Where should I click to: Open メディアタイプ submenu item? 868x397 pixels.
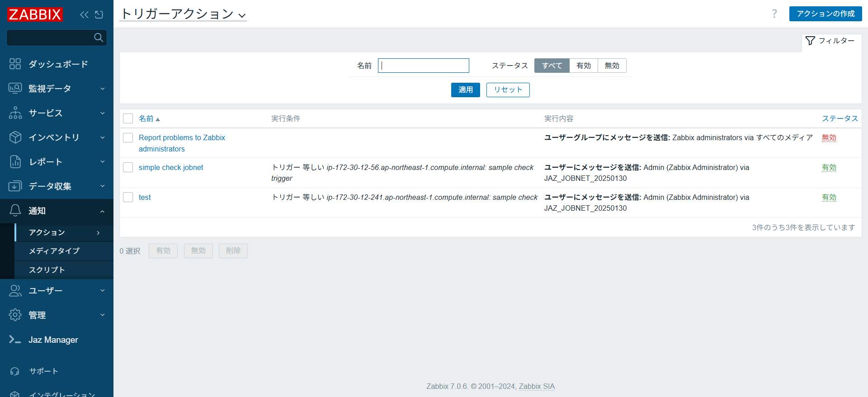click(54, 251)
